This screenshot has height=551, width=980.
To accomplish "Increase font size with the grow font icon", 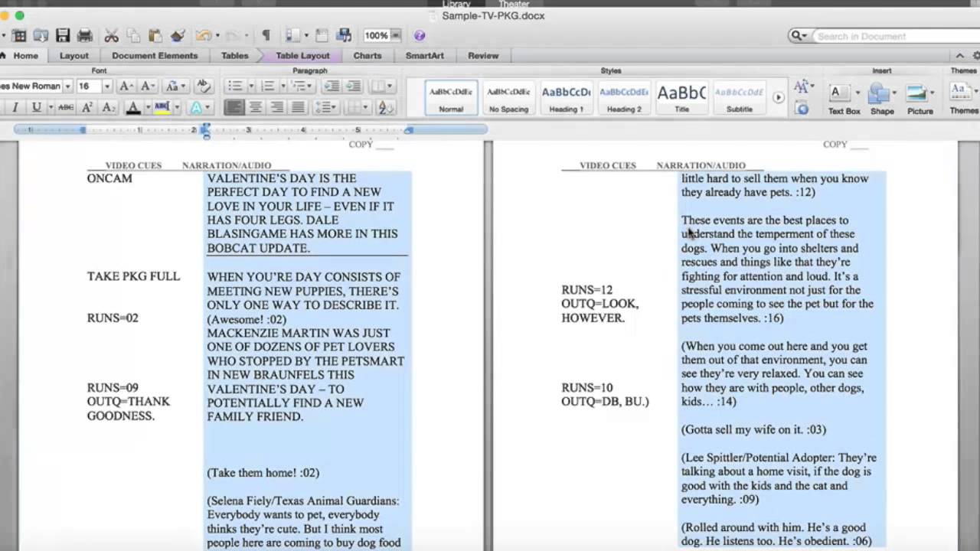I will (126, 86).
